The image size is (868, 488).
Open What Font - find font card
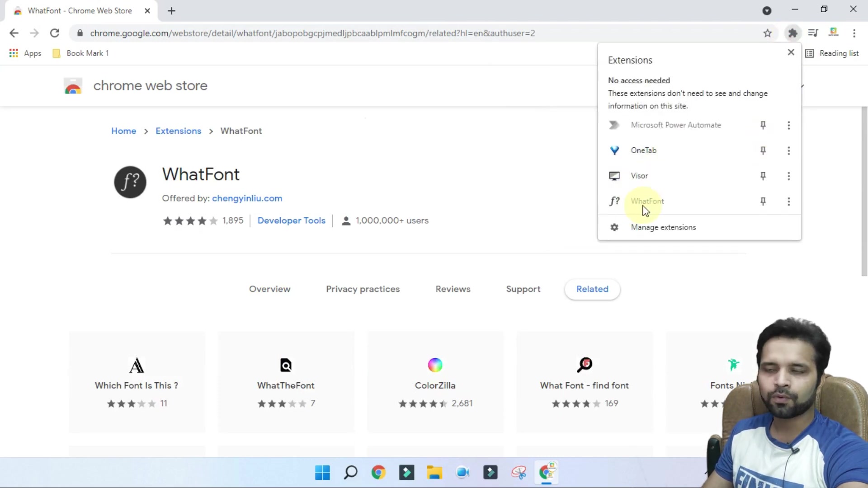[x=584, y=382]
